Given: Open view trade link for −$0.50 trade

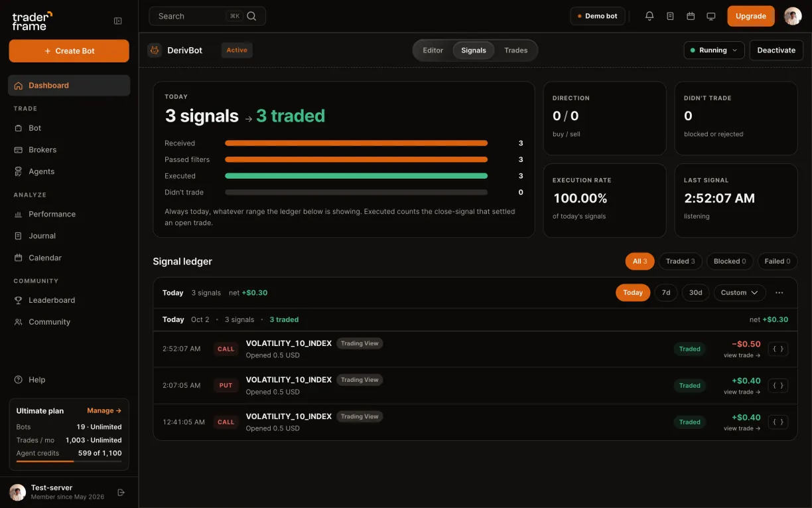Looking at the screenshot, I should [x=742, y=356].
